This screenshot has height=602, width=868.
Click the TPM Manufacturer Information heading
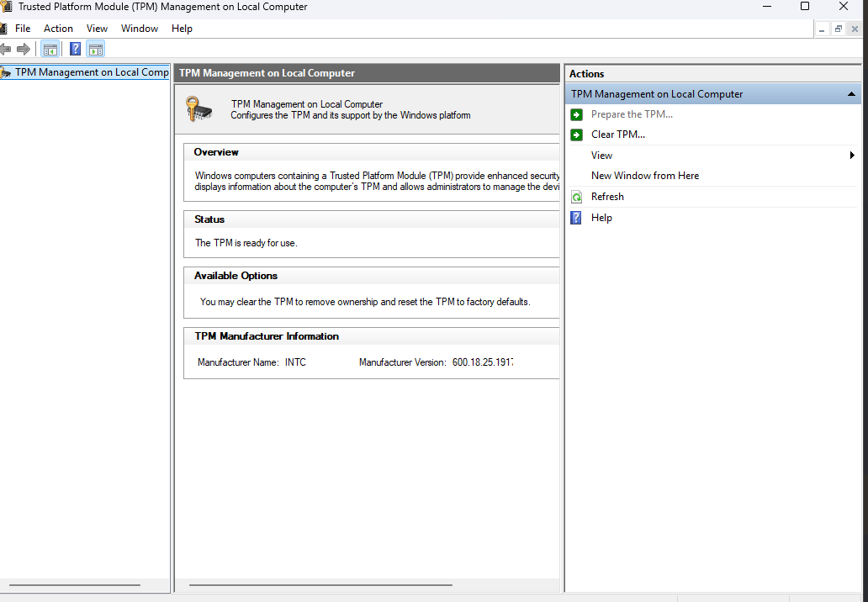tap(267, 336)
